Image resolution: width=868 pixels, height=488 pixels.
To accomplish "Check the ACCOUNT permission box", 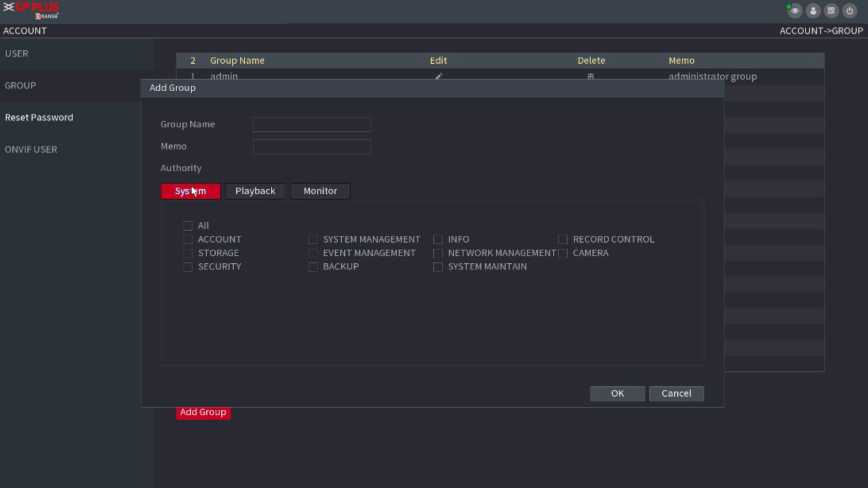I will pyautogui.click(x=188, y=240).
